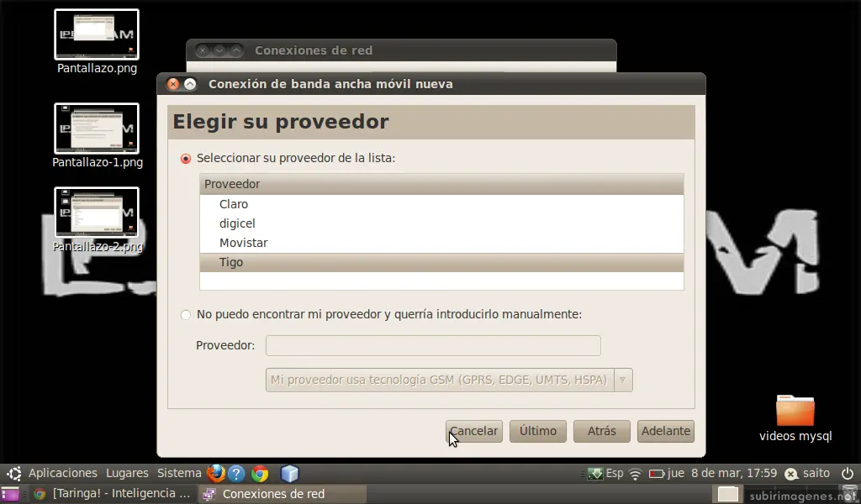This screenshot has width=861, height=504.
Task: Open the Pantallazo-2.png thumbnail
Action: coord(97,213)
